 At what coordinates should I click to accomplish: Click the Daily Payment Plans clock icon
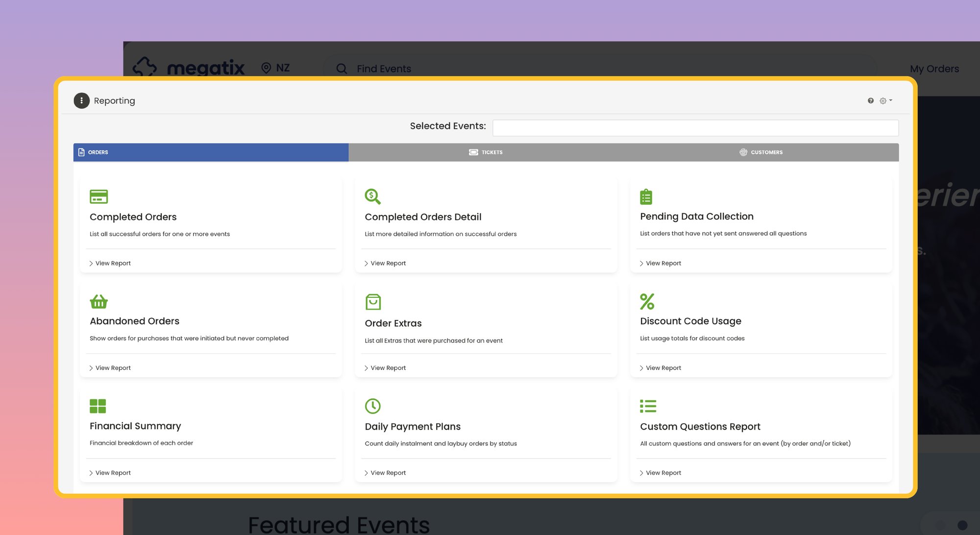tap(373, 406)
